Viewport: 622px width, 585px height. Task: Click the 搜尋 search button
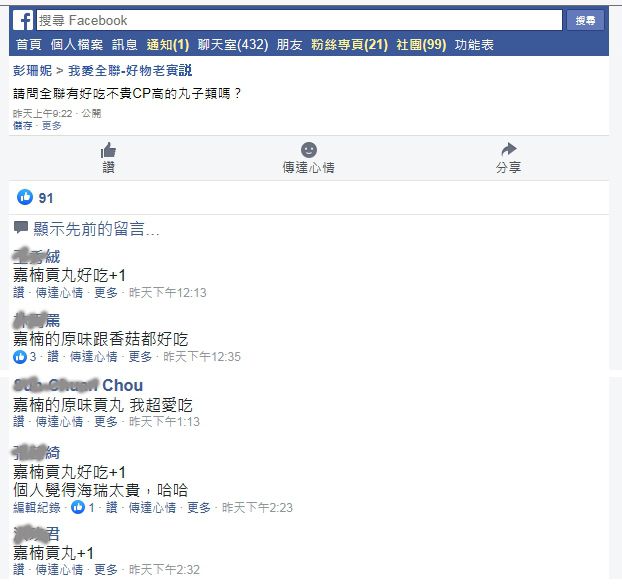pyautogui.click(x=585, y=20)
